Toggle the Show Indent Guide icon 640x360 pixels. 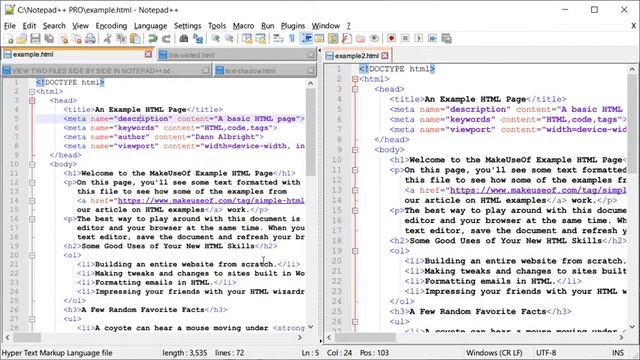(306, 39)
